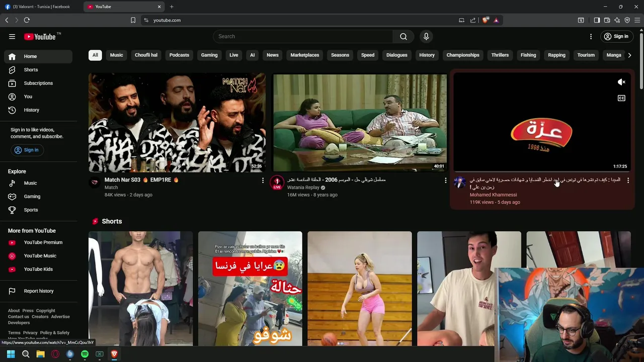Image resolution: width=644 pixels, height=362 pixels.
Task: Click in the Search input field
Action: [x=303, y=36]
